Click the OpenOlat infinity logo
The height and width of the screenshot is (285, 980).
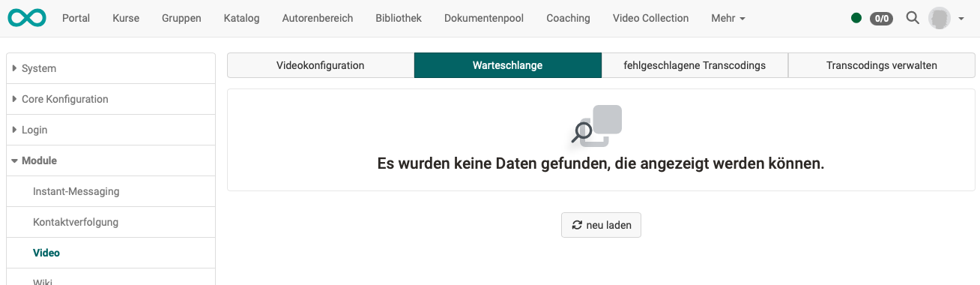(27, 18)
